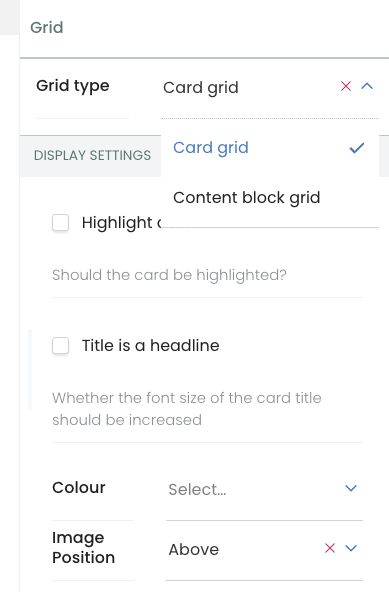Viewport: 389px width, 592px height.
Task: Click the Grid header label
Action: coord(47,28)
